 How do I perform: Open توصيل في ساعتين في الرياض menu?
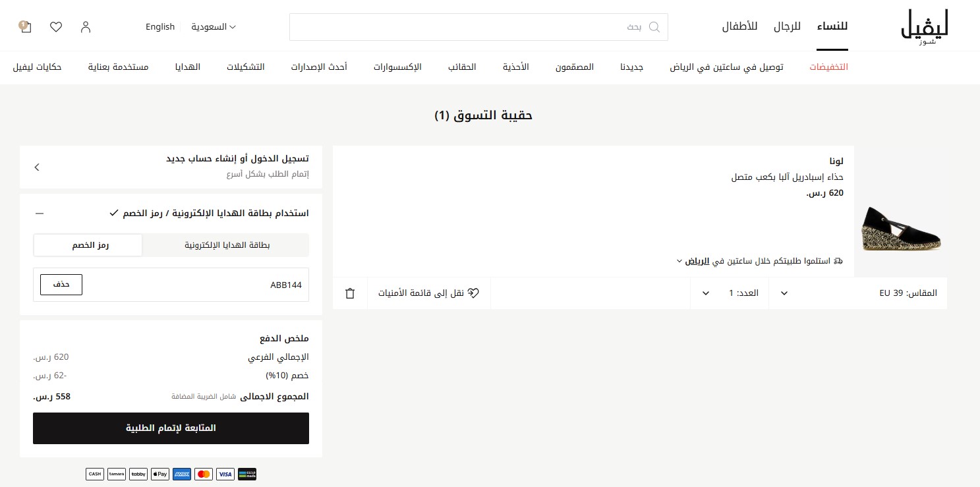click(727, 67)
